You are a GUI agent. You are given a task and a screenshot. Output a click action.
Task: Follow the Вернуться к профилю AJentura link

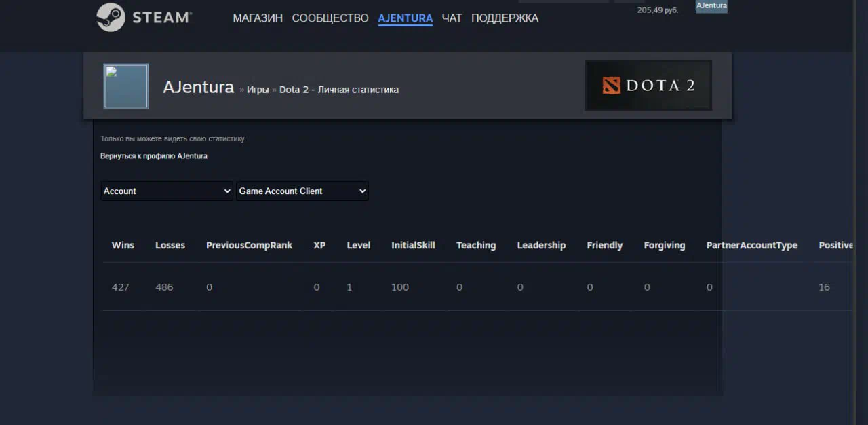(x=154, y=156)
